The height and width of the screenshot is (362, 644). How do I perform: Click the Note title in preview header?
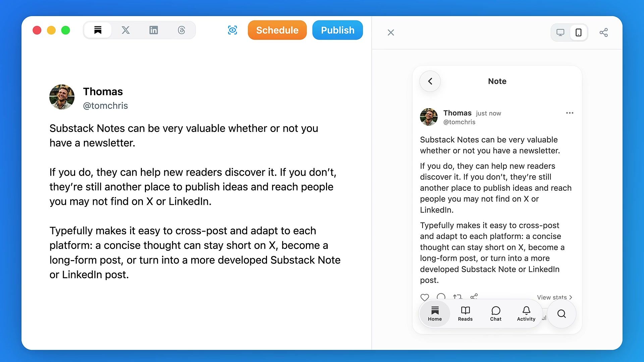click(x=497, y=81)
